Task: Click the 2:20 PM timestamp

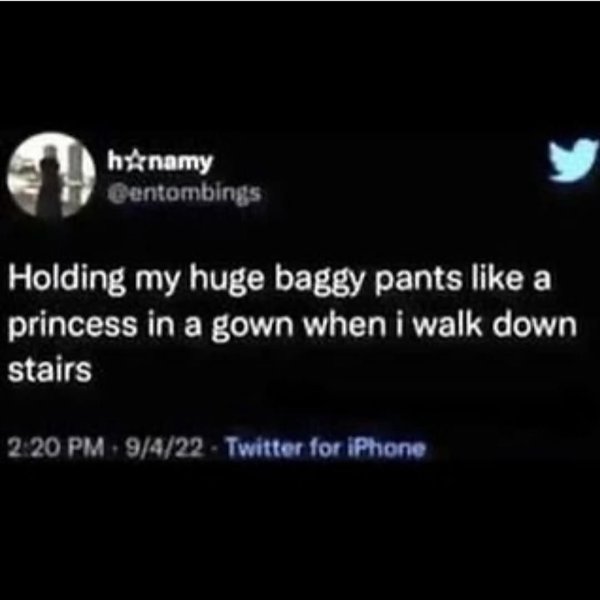Action: pyautogui.click(x=56, y=447)
